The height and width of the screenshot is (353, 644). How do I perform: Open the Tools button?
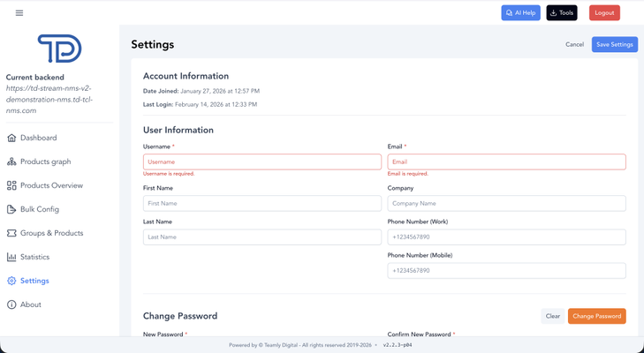pos(561,13)
